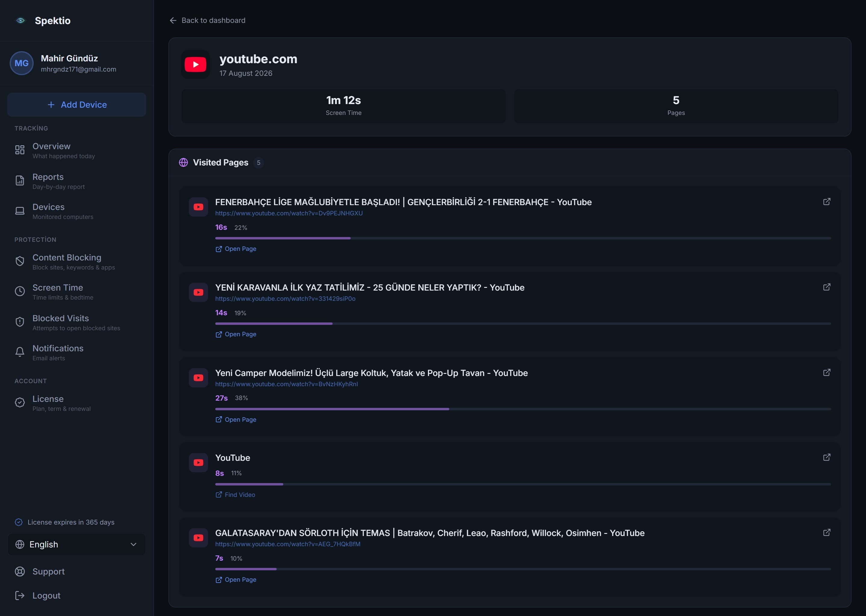The image size is (866, 616).
Task: Click the license checkmark icon near expiry notice
Action: tap(19, 522)
